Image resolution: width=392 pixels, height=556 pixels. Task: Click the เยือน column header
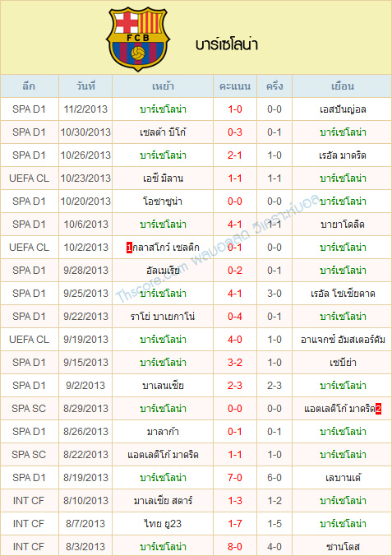coord(343,86)
